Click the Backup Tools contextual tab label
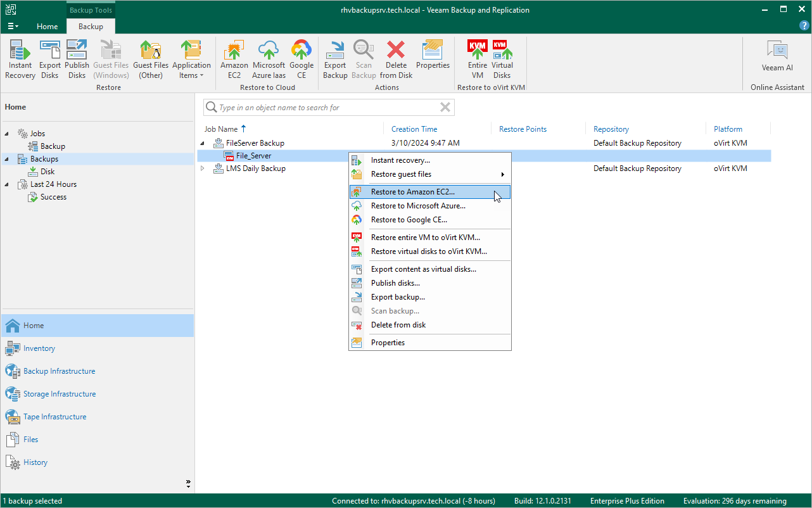 pyautogui.click(x=91, y=10)
